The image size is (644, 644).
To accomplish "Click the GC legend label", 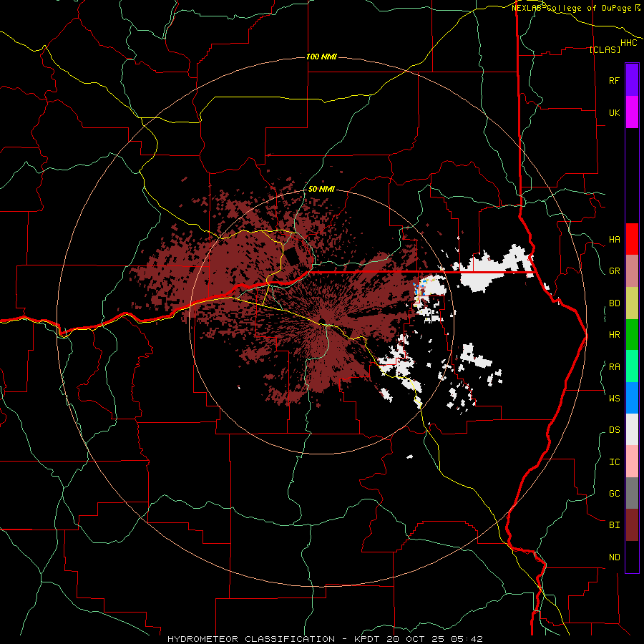I will click(x=614, y=493).
